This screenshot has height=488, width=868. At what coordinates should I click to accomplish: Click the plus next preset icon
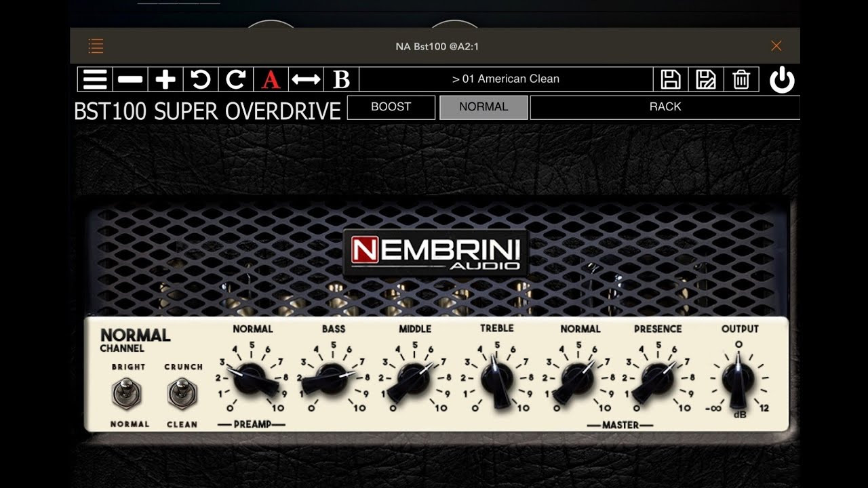(165, 79)
